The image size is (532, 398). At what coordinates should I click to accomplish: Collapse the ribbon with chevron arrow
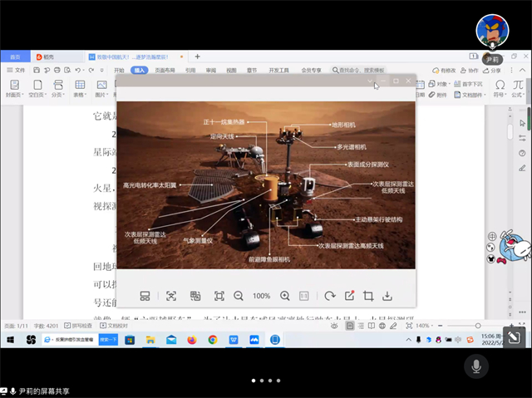(523, 70)
